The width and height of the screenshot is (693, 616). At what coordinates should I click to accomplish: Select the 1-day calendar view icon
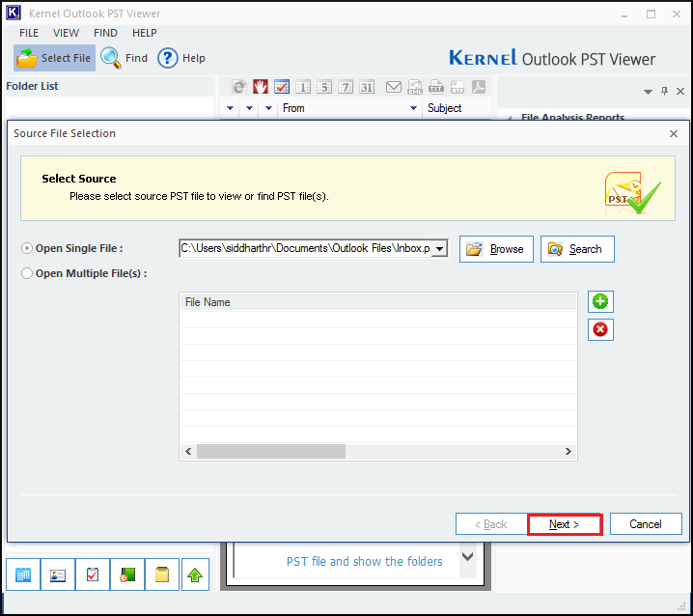[x=303, y=87]
